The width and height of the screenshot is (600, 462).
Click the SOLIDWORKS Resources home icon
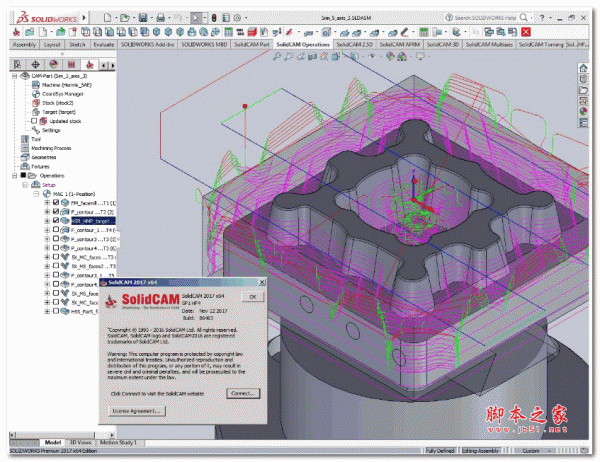click(x=585, y=66)
